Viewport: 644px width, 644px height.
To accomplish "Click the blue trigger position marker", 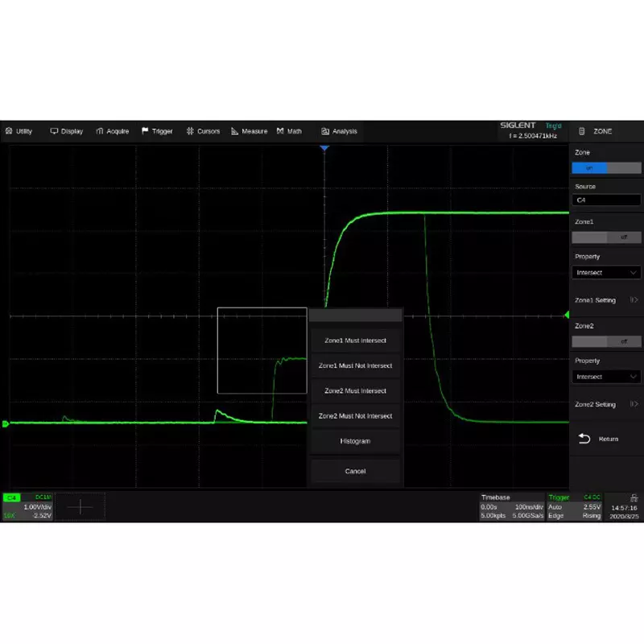I will click(x=324, y=148).
